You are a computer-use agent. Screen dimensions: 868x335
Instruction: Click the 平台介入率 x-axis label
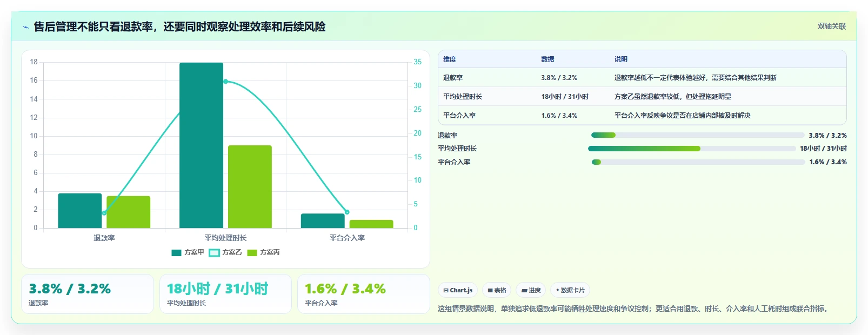347,238
